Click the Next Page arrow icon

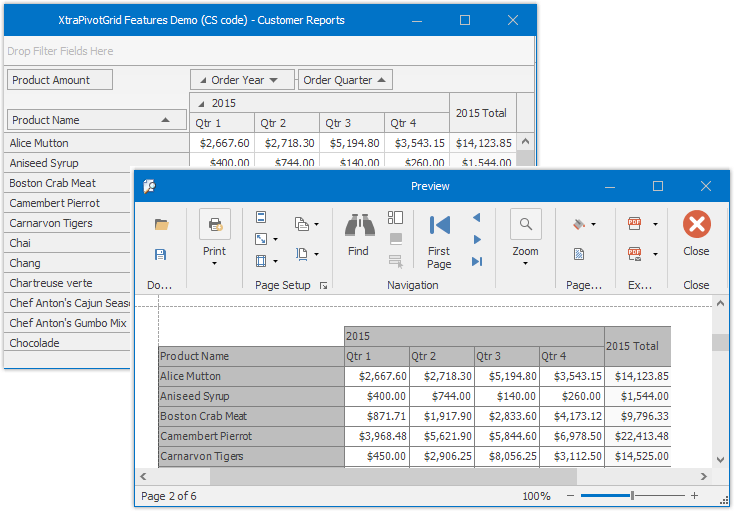477,239
